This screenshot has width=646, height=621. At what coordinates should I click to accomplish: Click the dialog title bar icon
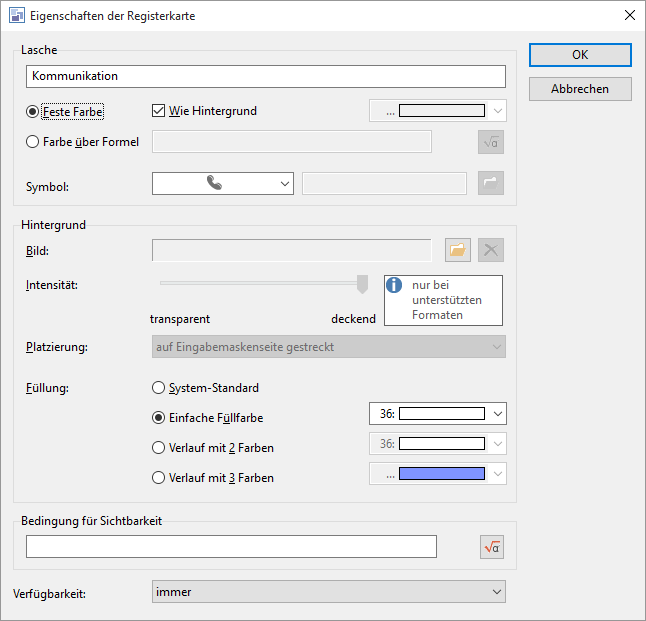17,15
